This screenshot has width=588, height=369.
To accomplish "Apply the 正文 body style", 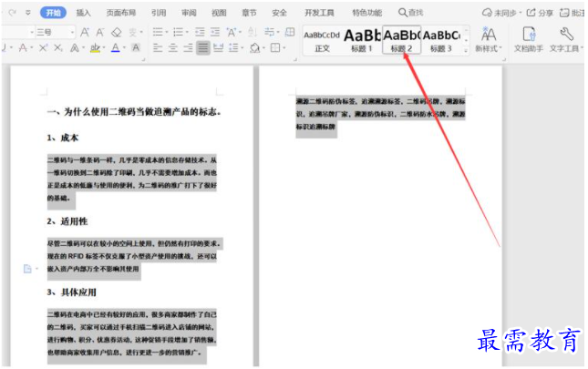I will tap(322, 40).
